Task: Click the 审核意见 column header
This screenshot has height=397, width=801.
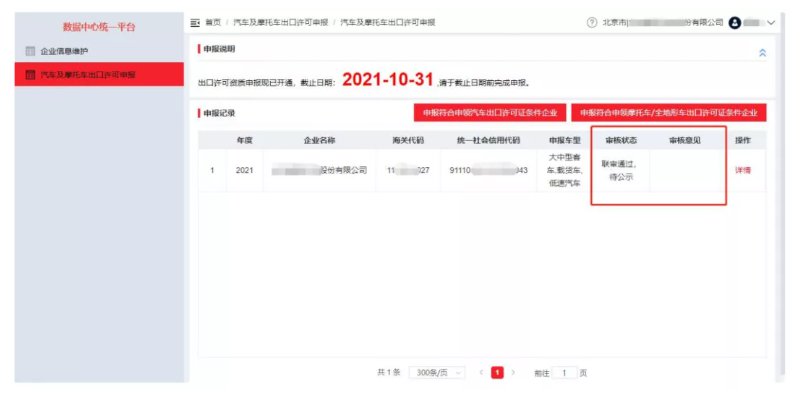Action: tap(685, 140)
